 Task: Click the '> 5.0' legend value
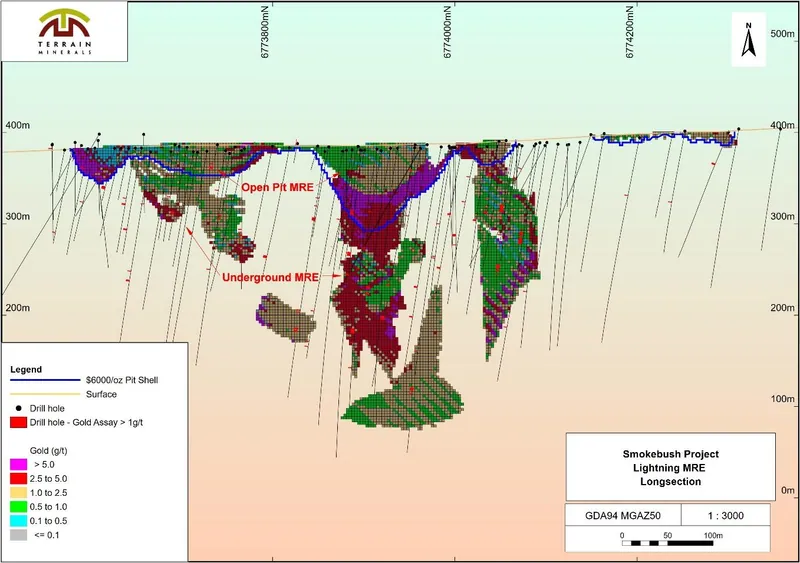pos(44,464)
